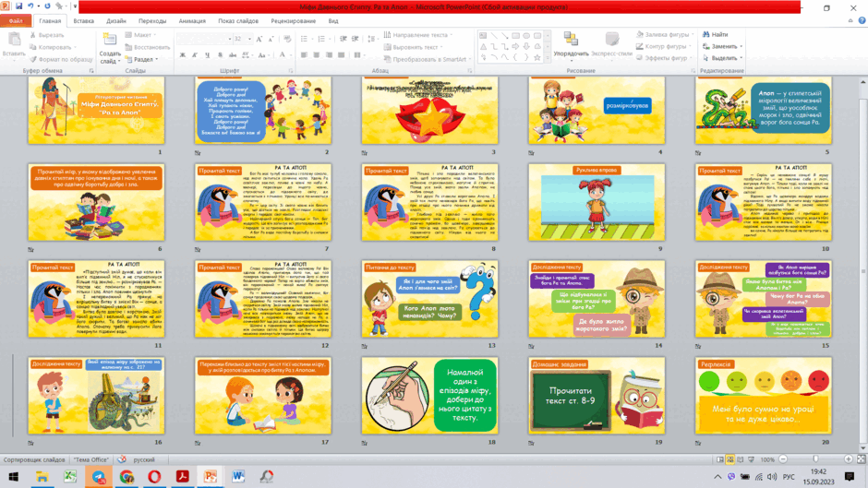Select slide 9 Рухлива вправа thumbnail
The width and height of the screenshot is (868, 488).
tap(597, 202)
